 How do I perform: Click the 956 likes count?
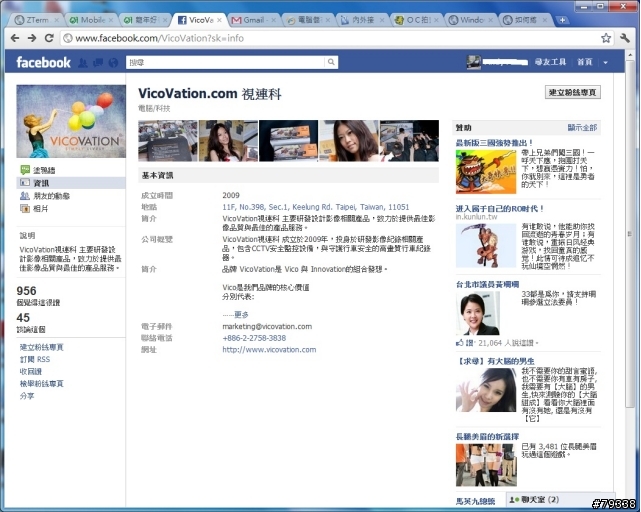pyautogui.click(x=27, y=291)
